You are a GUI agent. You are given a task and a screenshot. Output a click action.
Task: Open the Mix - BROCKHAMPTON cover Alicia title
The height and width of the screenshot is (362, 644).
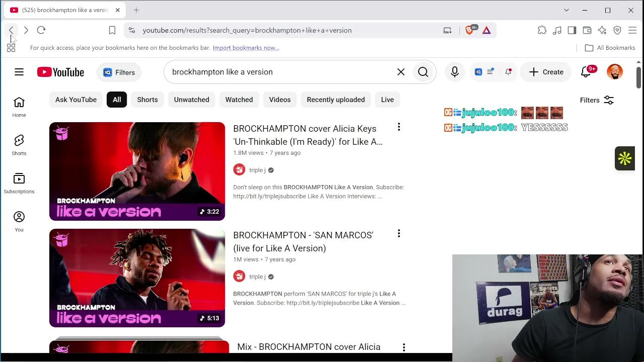pos(309,347)
